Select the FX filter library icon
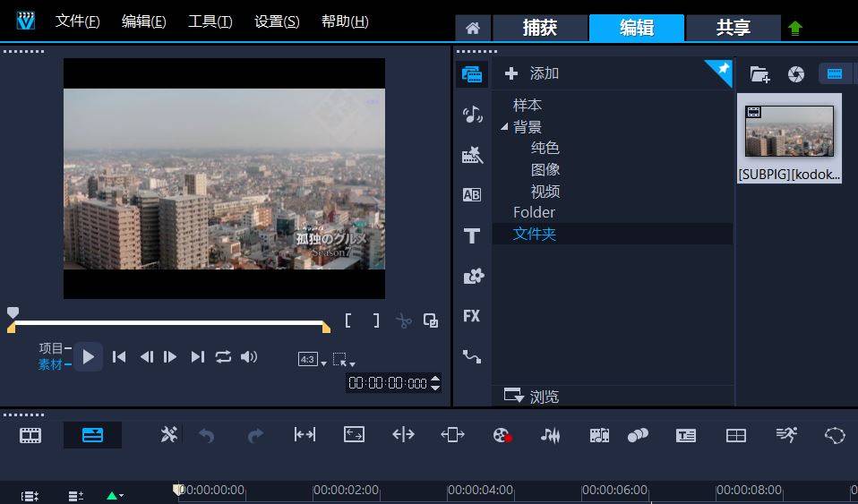Viewport: 858px width, 504px height. [x=472, y=316]
